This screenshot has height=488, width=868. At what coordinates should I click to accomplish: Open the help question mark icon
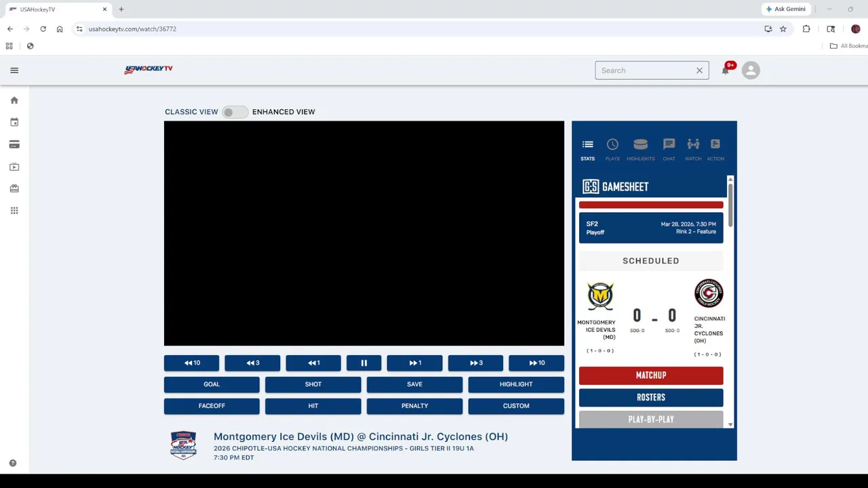click(12, 464)
